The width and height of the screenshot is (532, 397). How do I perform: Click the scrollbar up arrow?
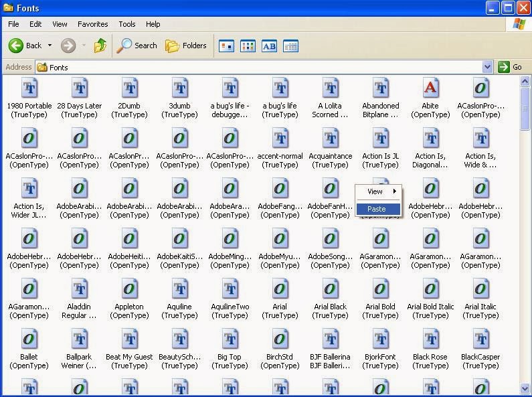(x=525, y=82)
